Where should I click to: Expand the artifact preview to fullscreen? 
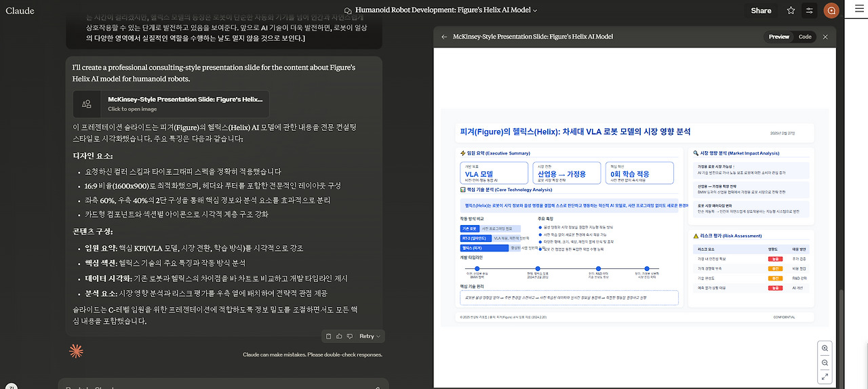click(825, 377)
